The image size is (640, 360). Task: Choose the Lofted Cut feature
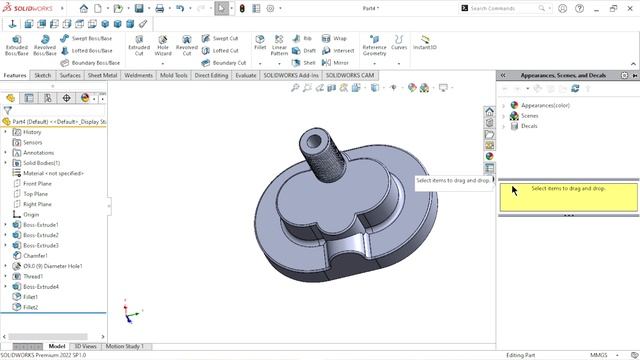pos(220,51)
